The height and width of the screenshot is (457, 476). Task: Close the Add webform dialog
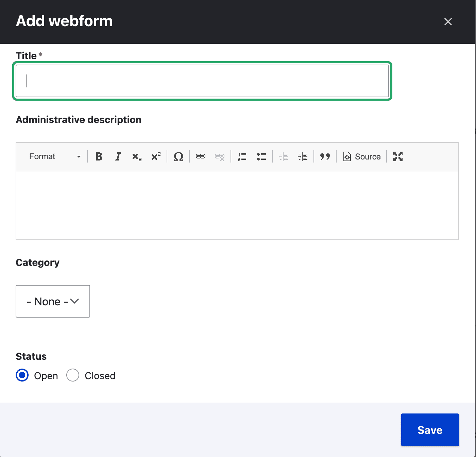[x=448, y=21]
